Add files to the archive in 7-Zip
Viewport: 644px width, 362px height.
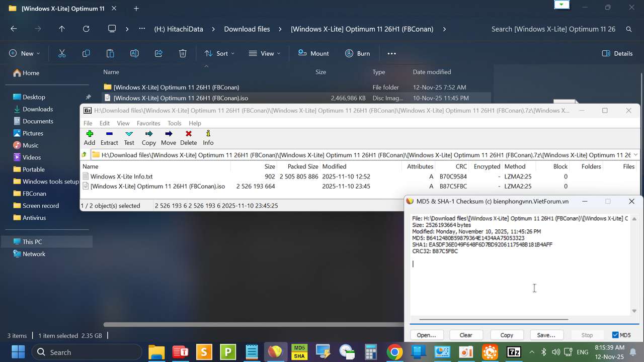pyautogui.click(x=89, y=137)
